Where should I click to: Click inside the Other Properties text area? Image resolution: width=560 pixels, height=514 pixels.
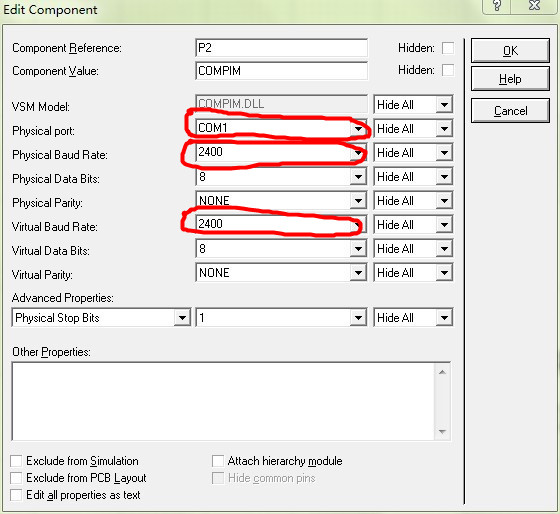coord(223,401)
